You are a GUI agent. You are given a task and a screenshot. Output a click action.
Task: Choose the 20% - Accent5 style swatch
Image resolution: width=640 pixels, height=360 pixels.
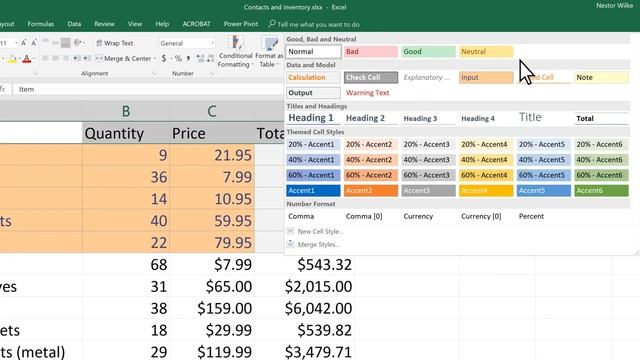click(544, 144)
